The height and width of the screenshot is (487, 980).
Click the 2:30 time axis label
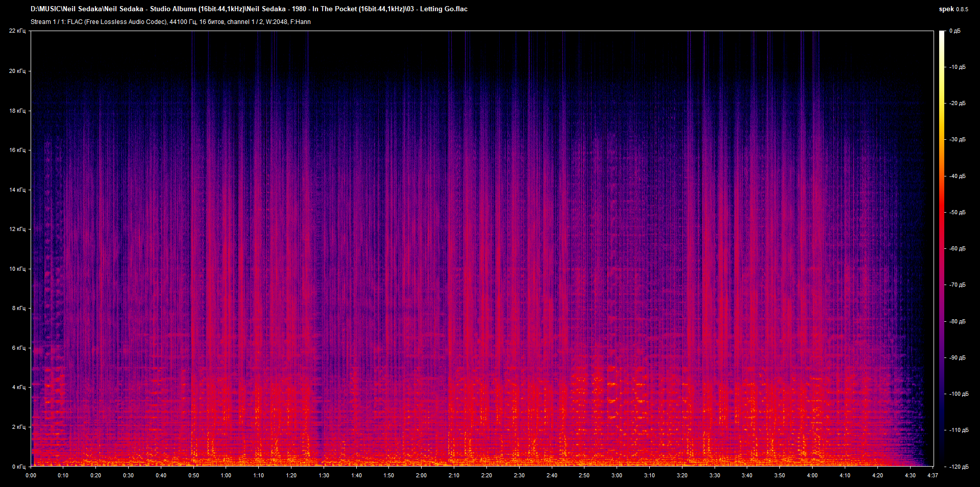(x=519, y=475)
